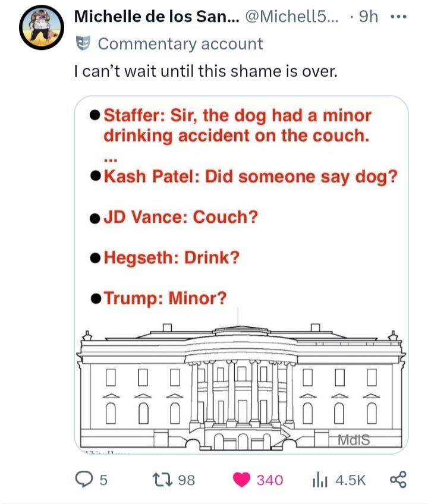Click the 5 replies count
The image size is (428, 504).
103,480
